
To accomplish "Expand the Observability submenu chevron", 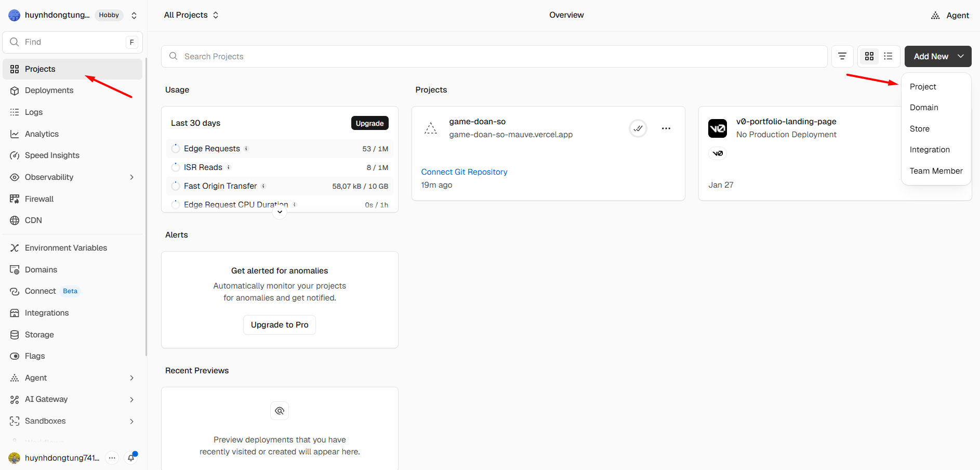I will (x=132, y=177).
